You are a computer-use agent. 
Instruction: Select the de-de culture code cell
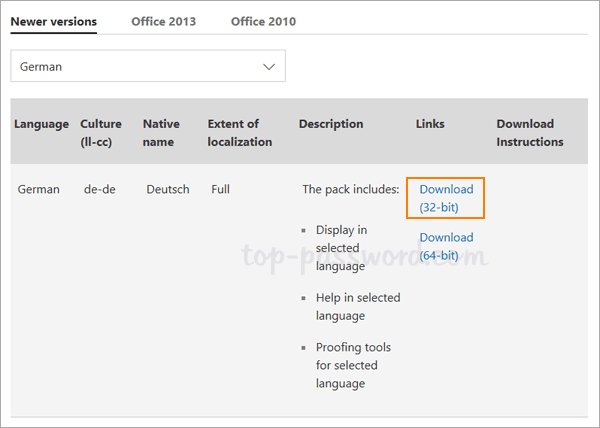(x=100, y=189)
